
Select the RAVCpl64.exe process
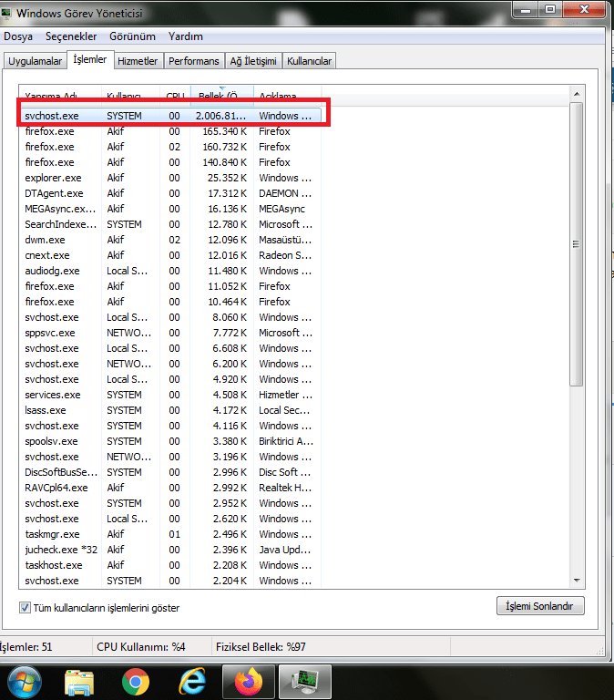[170, 488]
